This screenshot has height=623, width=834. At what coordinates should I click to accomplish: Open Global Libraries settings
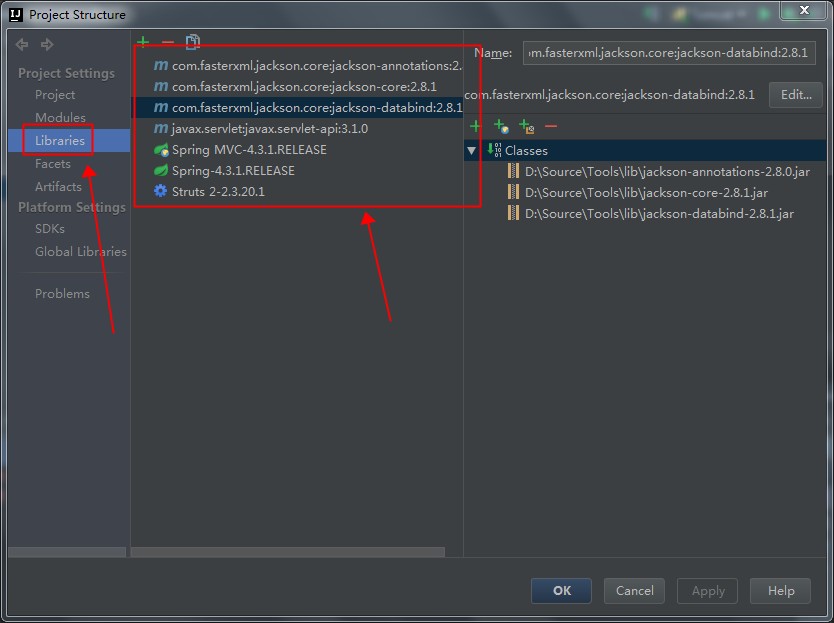(81, 252)
